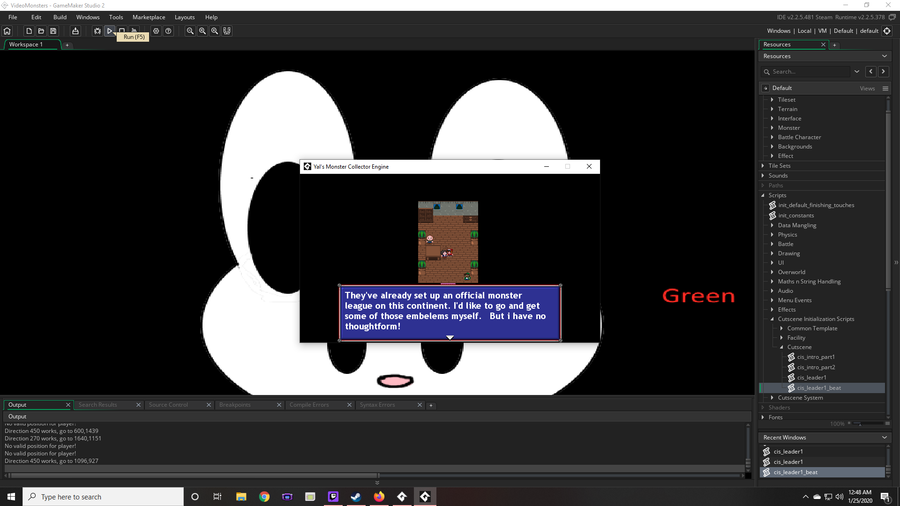Open the Marketplace menu

click(149, 17)
